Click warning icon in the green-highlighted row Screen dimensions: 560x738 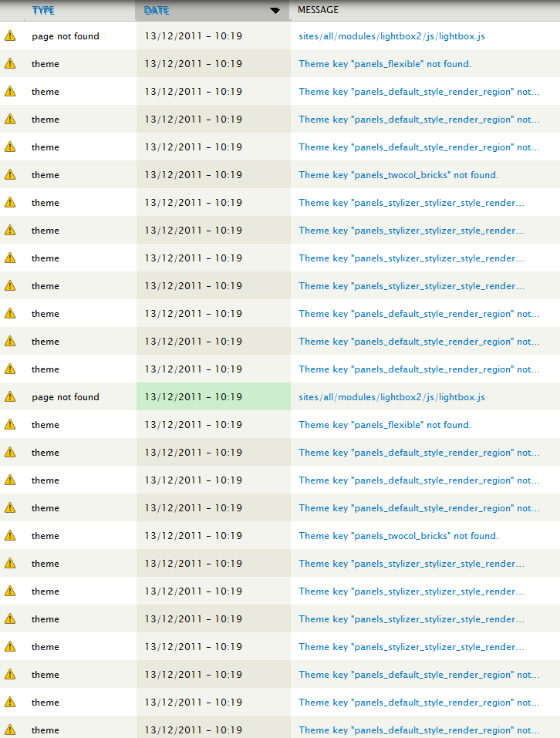10,396
